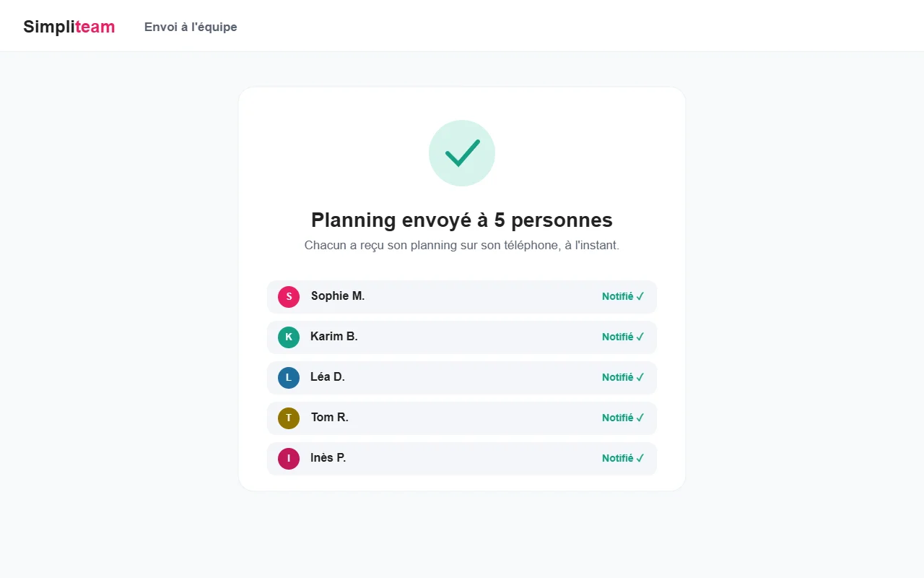
Task: Click the name Tom R.
Action: tap(330, 418)
